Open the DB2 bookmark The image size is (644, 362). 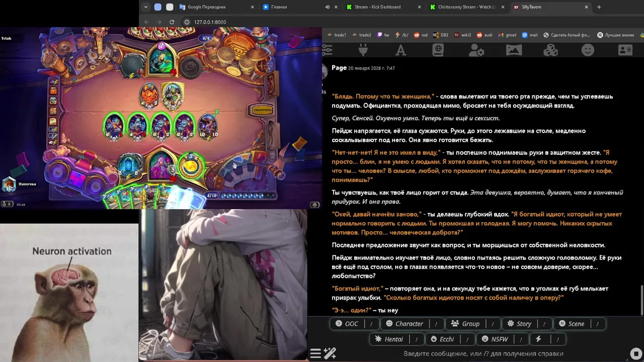pyautogui.click(x=440, y=35)
